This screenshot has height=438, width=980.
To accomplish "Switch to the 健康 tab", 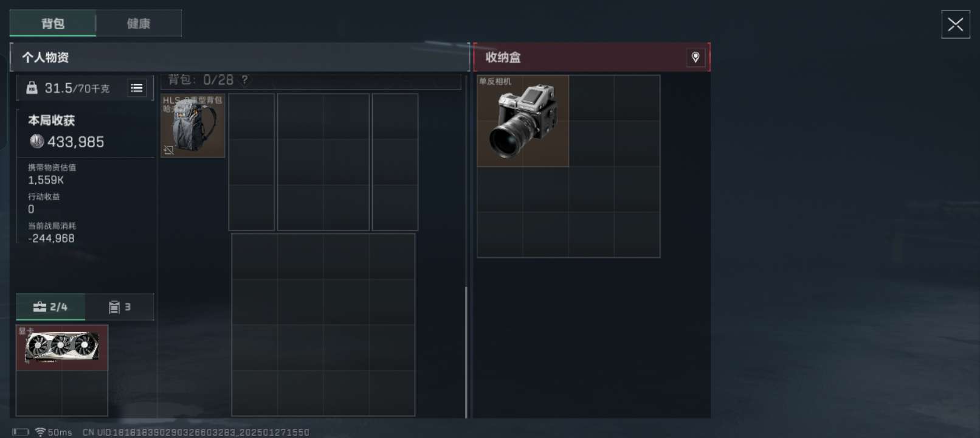I will (x=139, y=23).
